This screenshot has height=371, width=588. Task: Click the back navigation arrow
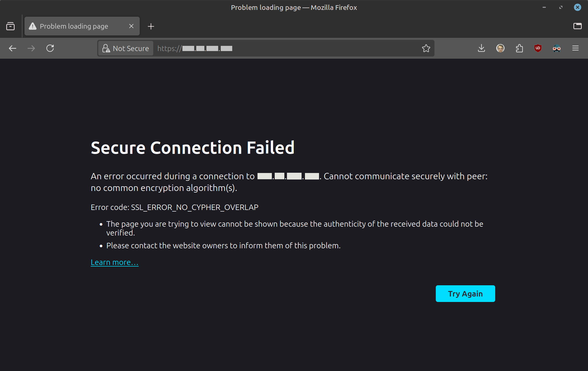(x=12, y=48)
